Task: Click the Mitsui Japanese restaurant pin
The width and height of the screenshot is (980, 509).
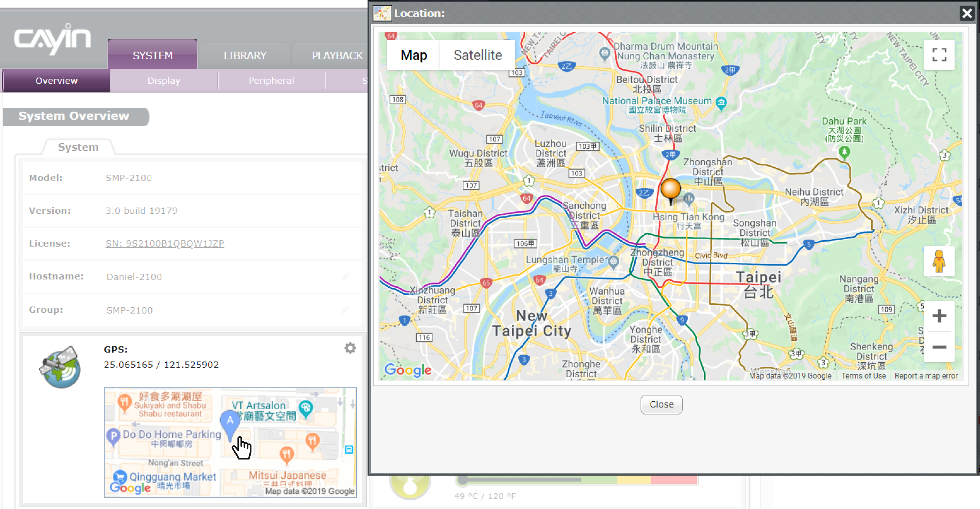Action: coord(287,455)
